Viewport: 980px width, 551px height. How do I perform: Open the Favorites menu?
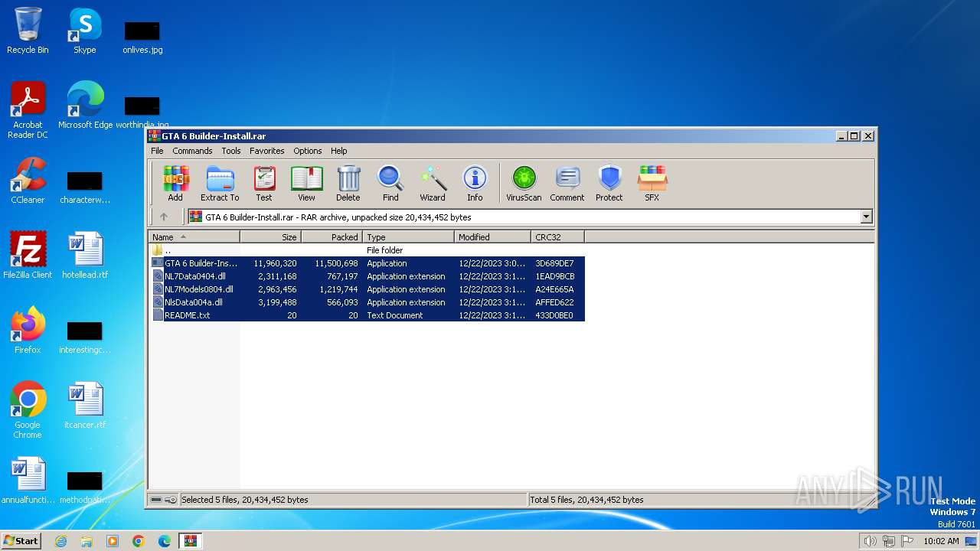click(x=266, y=151)
